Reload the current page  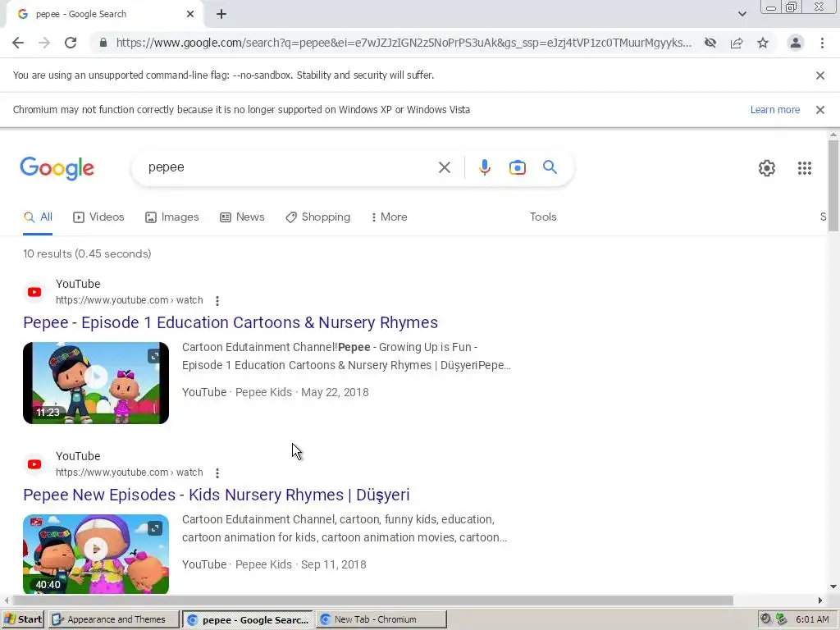(x=71, y=43)
